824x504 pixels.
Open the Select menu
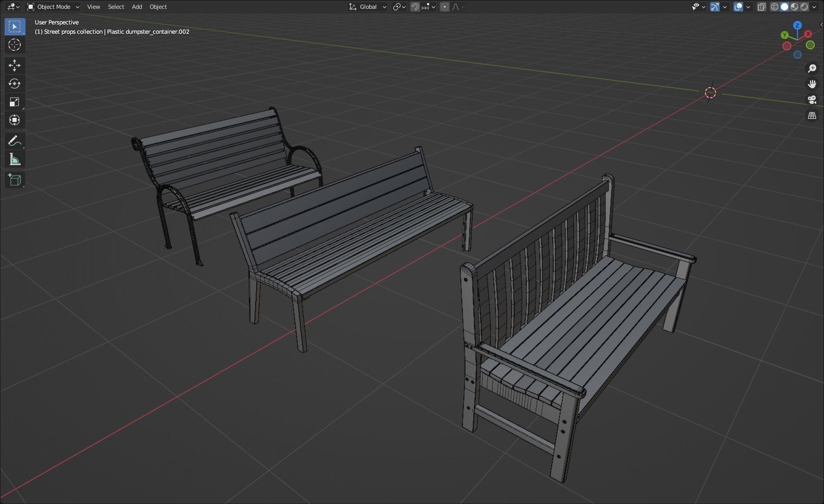[116, 7]
